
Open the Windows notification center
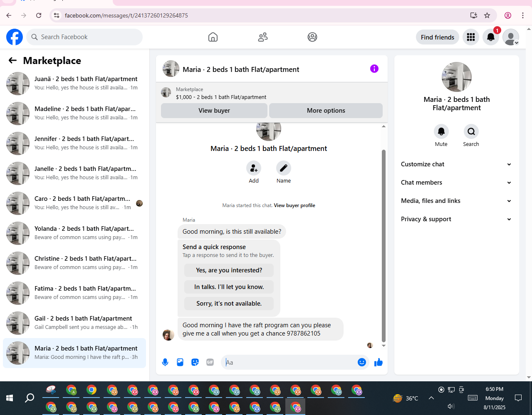518,398
